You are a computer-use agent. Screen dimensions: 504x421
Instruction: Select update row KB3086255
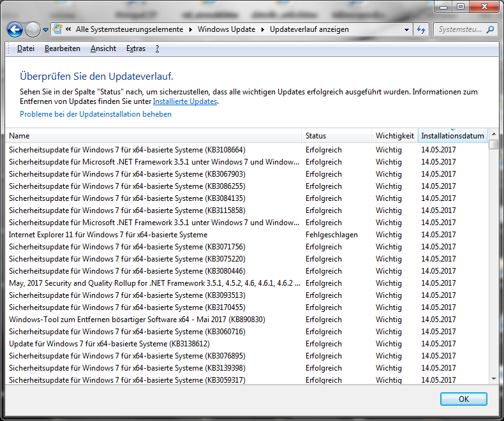(247, 186)
